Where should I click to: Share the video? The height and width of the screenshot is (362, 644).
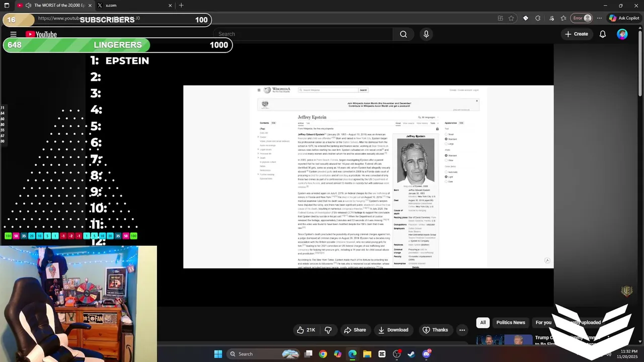(x=355, y=330)
